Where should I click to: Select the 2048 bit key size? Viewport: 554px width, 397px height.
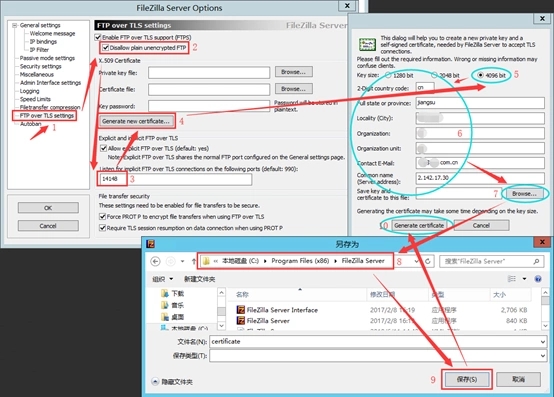coord(434,75)
